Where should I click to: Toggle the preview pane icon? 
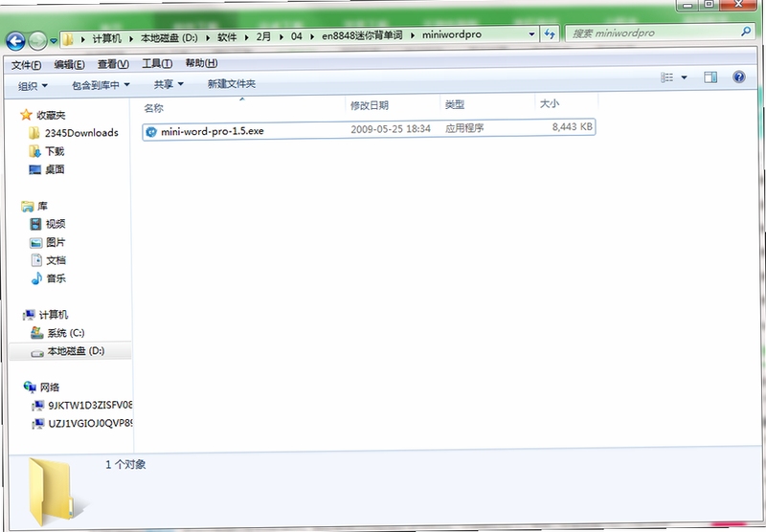710,78
